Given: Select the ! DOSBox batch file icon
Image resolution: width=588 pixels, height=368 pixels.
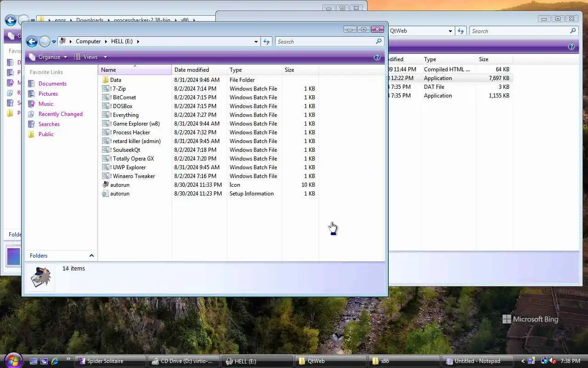Looking at the screenshot, I should (106, 106).
